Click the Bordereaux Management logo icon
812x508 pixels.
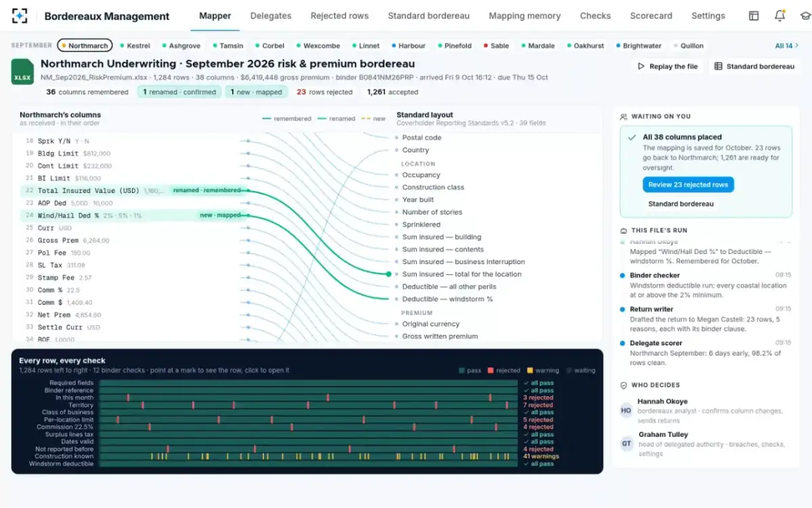(x=20, y=16)
